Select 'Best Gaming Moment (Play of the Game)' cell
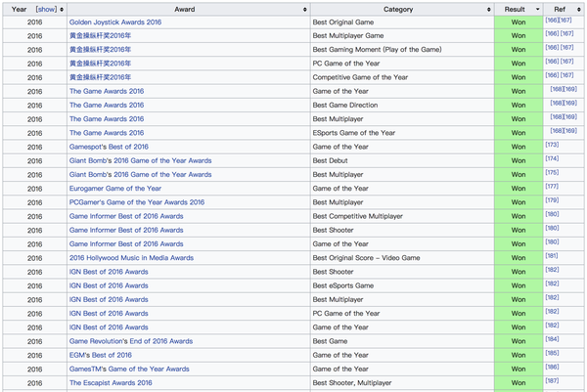This screenshot has height=392, width=587. (402, 50)
